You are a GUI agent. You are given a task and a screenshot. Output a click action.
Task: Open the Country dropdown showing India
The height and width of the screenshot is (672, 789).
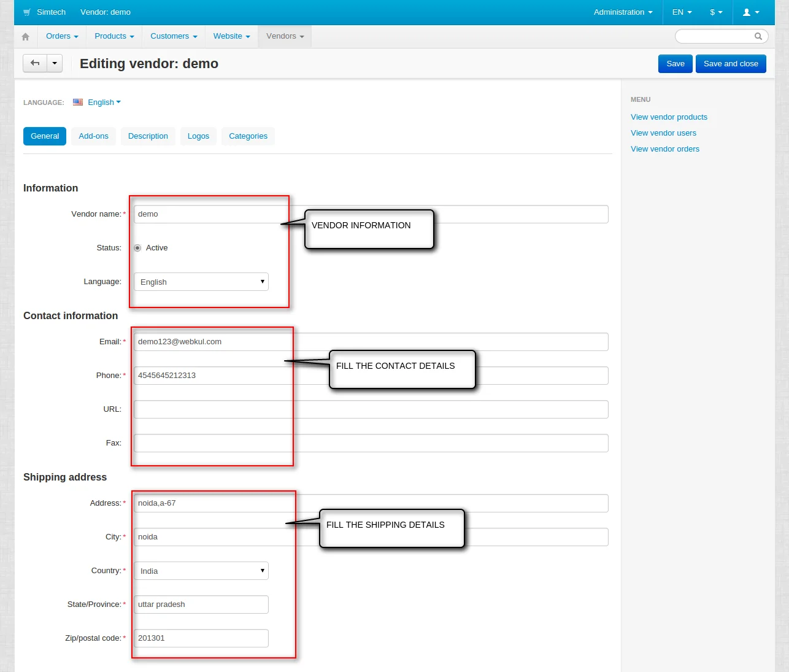pos(201,571)
